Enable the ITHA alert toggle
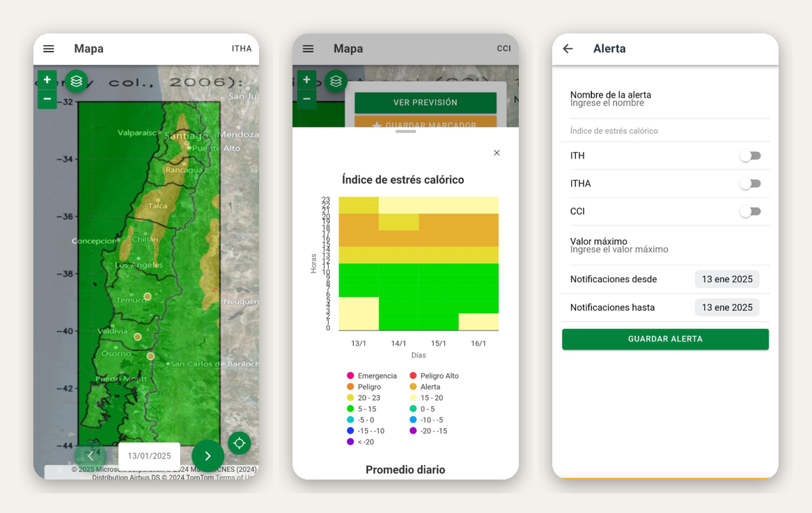Image resolution: width=812 pixels, height=513 pixels. 750,184
